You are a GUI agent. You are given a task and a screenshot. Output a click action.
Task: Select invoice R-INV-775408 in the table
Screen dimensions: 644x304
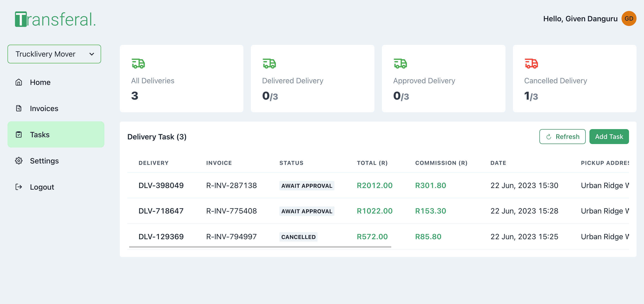pyautogui.click(x=231, y=211)
